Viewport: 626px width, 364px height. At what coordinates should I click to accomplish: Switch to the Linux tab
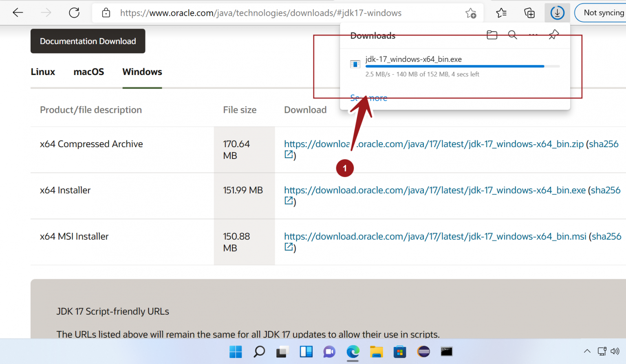(43, 72)
